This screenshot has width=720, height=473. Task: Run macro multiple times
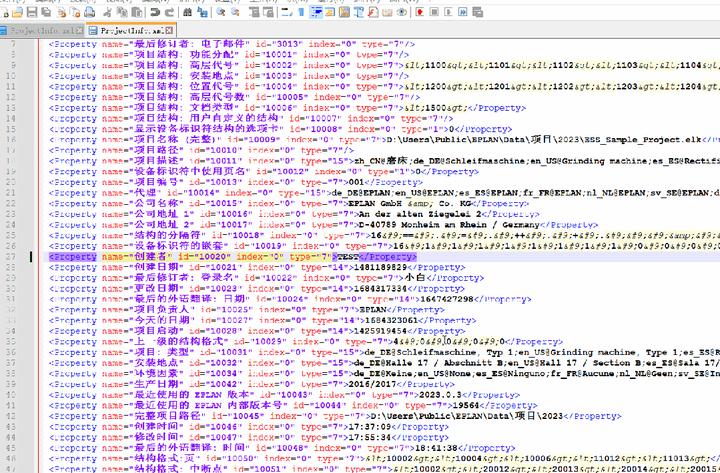463,12
